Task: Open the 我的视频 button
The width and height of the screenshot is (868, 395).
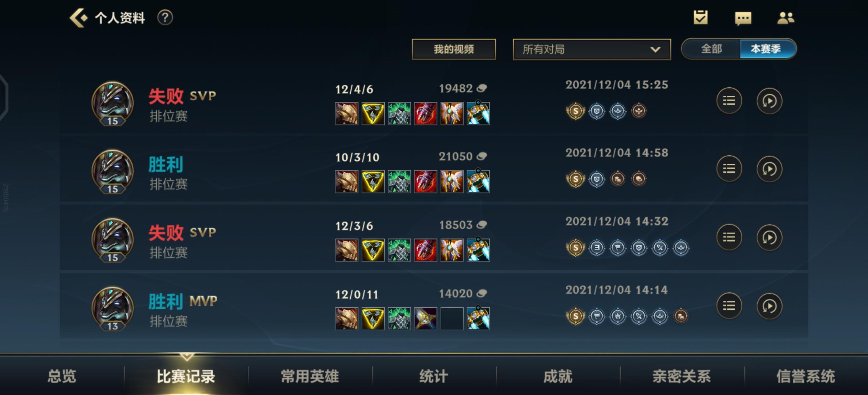Action: tap(454, 49)
